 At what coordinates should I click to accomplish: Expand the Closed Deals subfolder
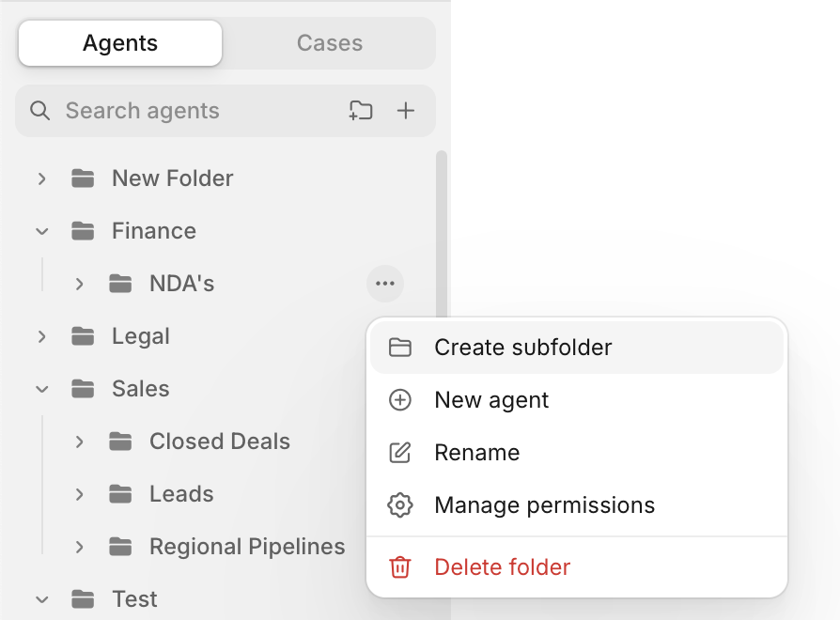(x=79, y=442)
